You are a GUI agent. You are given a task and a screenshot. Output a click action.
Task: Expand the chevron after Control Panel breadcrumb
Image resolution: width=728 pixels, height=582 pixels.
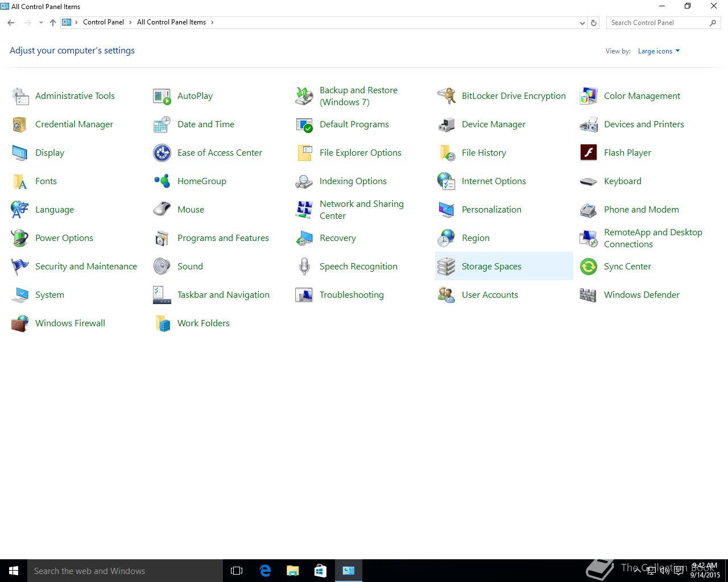131,22
